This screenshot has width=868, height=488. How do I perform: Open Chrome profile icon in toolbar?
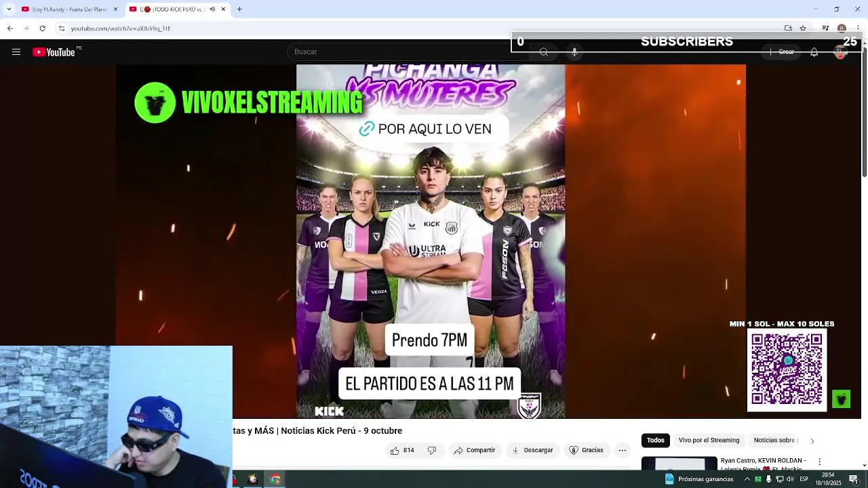(842, 28)
